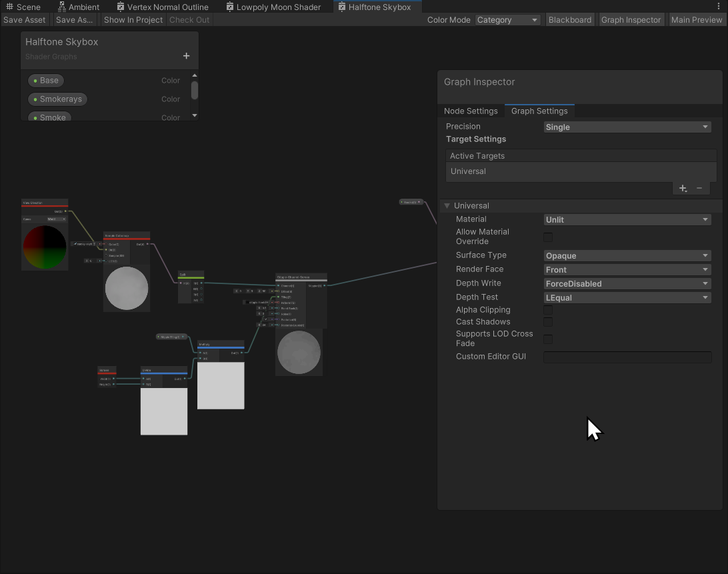
Task: Click the remove target minus icon
Action: tap(699, 189)
